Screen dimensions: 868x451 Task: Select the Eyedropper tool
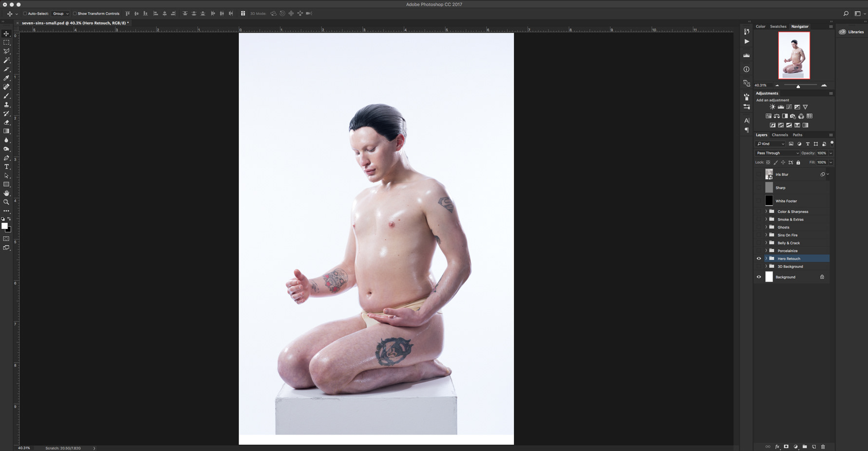coord(6,78)
